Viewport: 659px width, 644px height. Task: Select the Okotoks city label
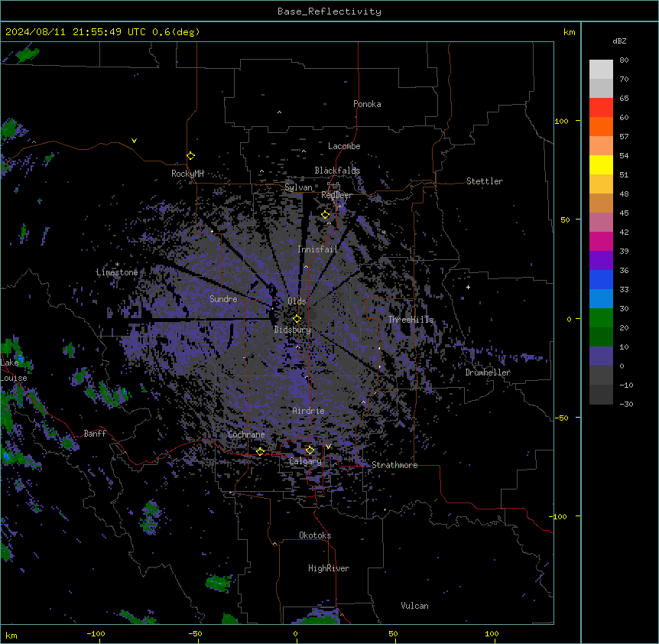[x=315, y=535]
